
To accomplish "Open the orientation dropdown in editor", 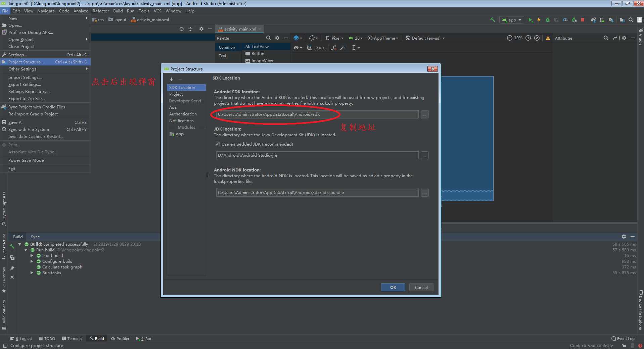I will point(314,38).
